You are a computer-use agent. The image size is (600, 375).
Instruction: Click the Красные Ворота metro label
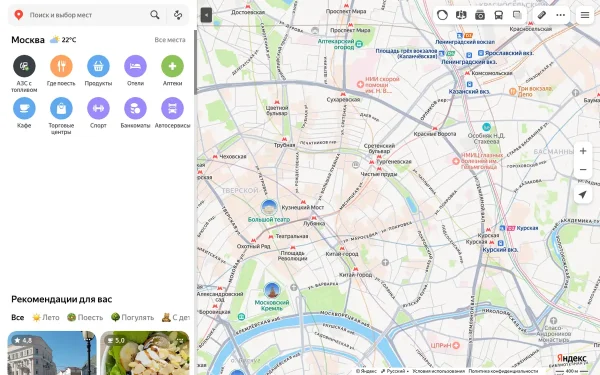(435, 134)
